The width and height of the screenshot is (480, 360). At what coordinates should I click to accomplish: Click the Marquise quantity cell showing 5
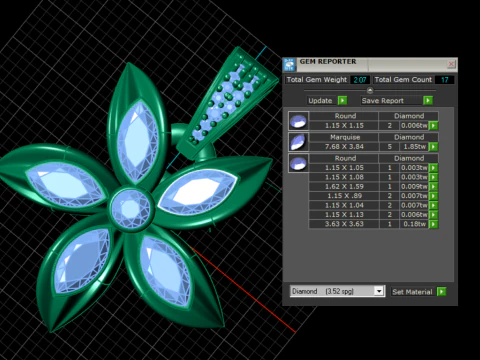coord(389,147)
